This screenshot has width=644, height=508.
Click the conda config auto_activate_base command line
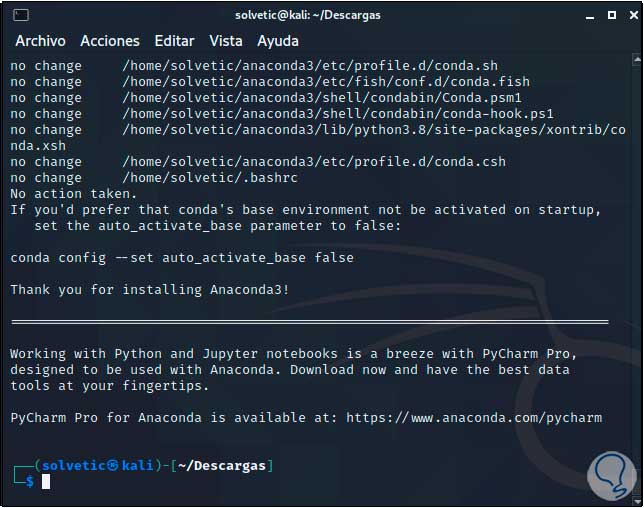pyautogui.click(x=182, y=258)
